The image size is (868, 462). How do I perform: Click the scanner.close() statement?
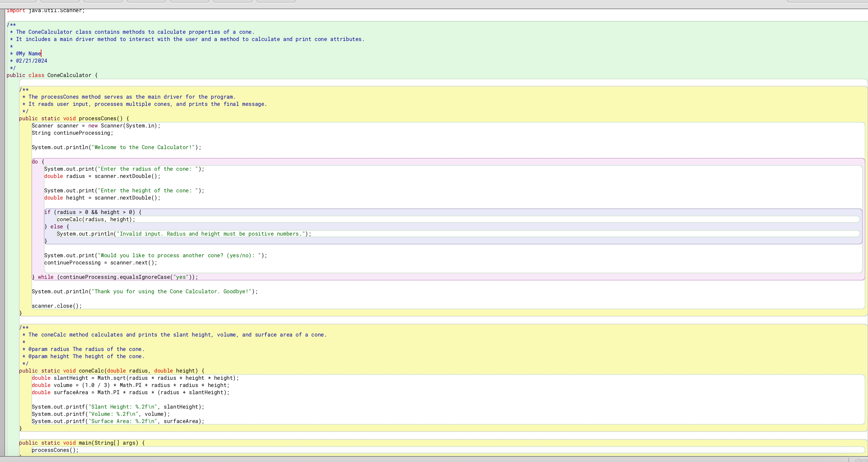pos(56,305)
